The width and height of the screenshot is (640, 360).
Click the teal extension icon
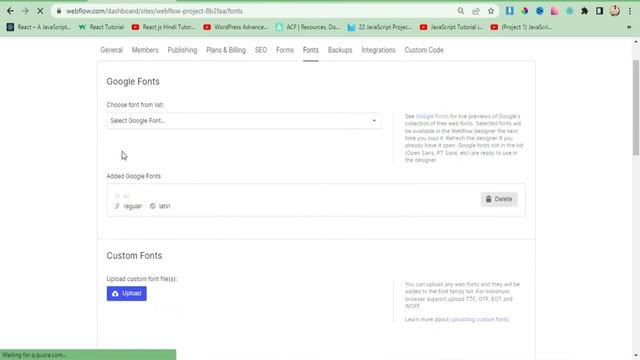pyautogui.click(x=569, y=11)
